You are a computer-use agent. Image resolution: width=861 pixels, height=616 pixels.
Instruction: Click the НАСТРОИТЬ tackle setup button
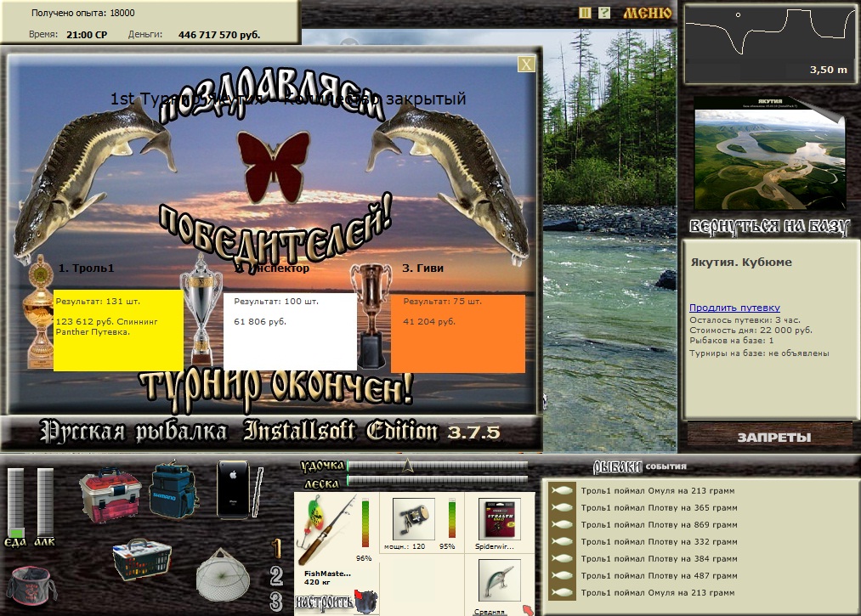[324, 602]
